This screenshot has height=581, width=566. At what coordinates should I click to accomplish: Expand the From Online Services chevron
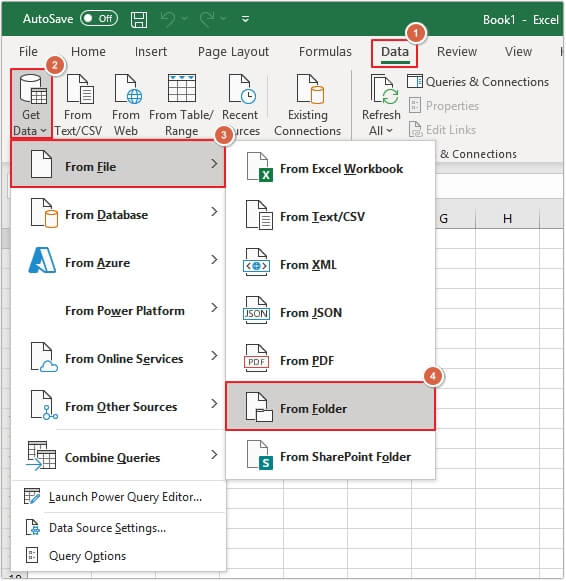click(214, 355)
